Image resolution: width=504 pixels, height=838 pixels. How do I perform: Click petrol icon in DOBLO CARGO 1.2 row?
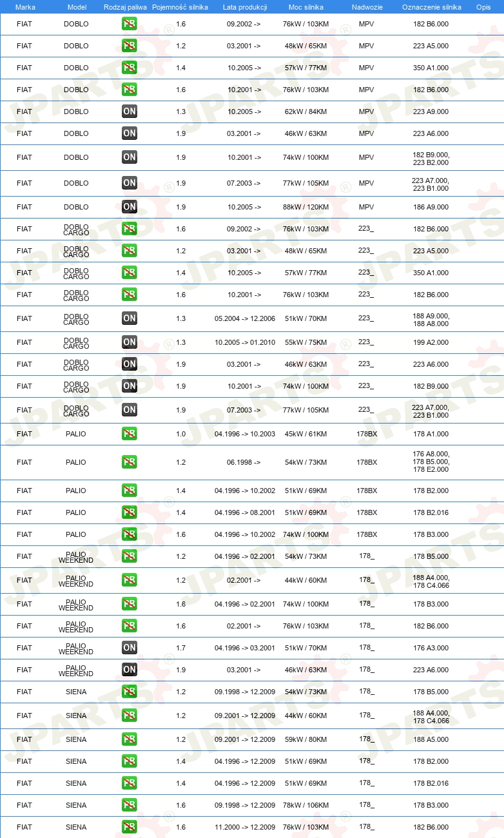coord(130,251)
